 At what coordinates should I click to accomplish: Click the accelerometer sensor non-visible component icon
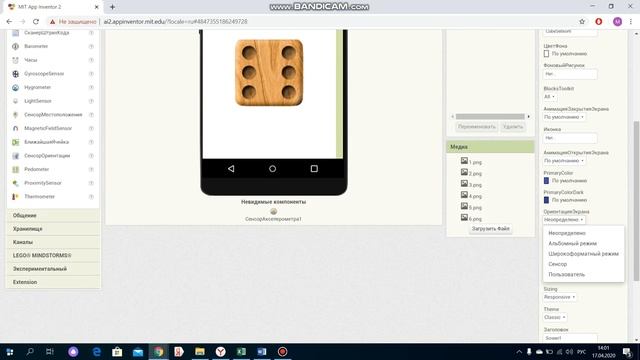click(x=273, y=211)
